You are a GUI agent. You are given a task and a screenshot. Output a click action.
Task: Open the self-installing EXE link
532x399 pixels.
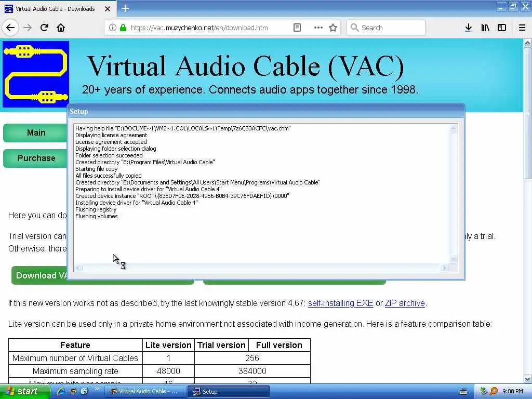click(340, 303)
